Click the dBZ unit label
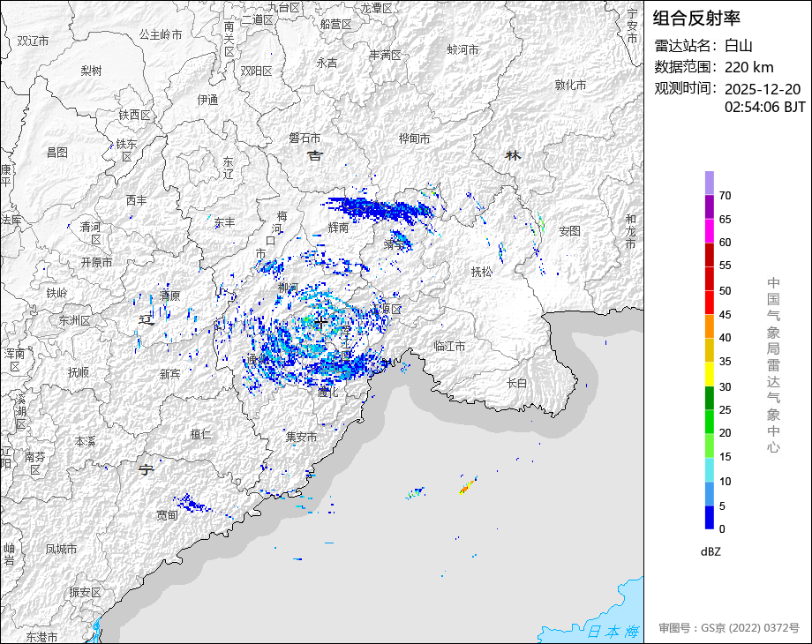This screenshot has width=812, height=644. tap(710, 552)
